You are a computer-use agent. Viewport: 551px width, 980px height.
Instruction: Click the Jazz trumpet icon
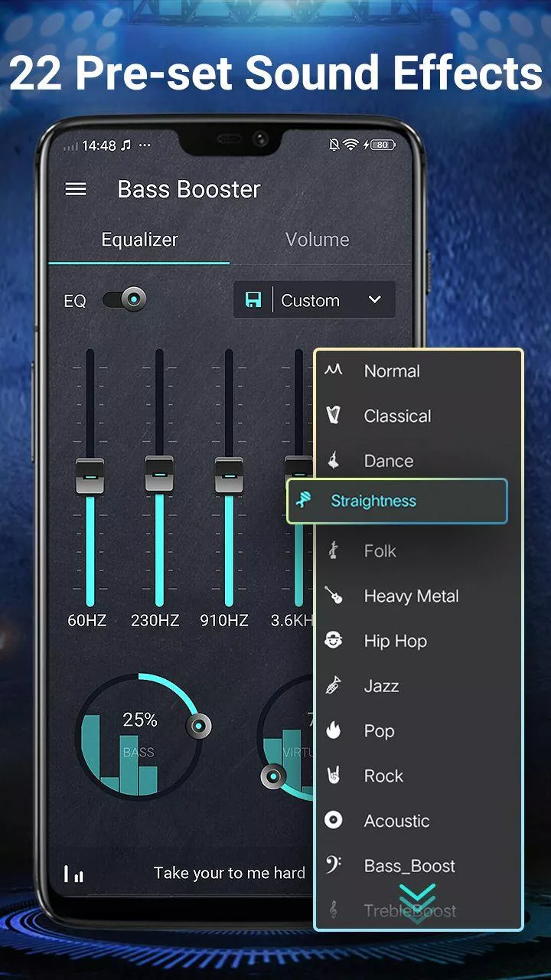click(333, 685)
